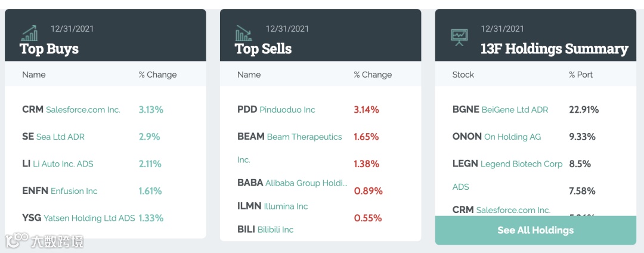Click the % Change header in Top Buys
This screenshot has height=253, width=644.
click(157, 75)
